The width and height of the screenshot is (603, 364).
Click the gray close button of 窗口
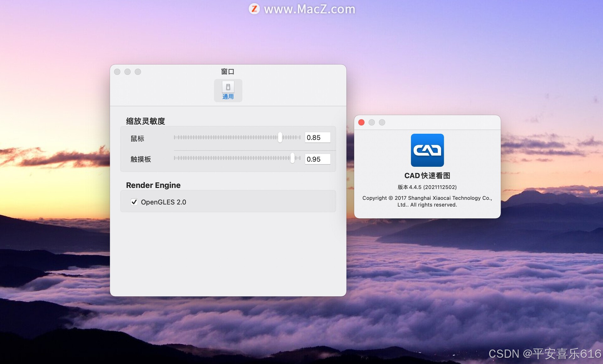pyautogui.click(x=117, y=72)
